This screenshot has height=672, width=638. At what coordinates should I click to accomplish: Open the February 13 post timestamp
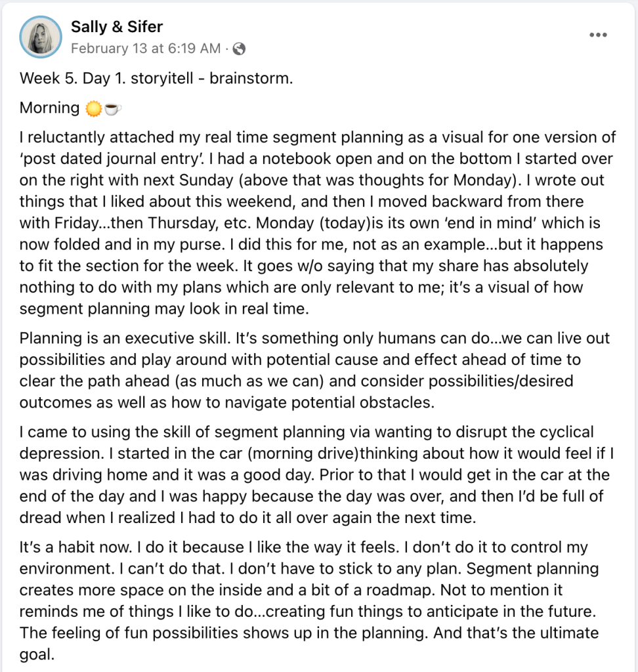146,48
